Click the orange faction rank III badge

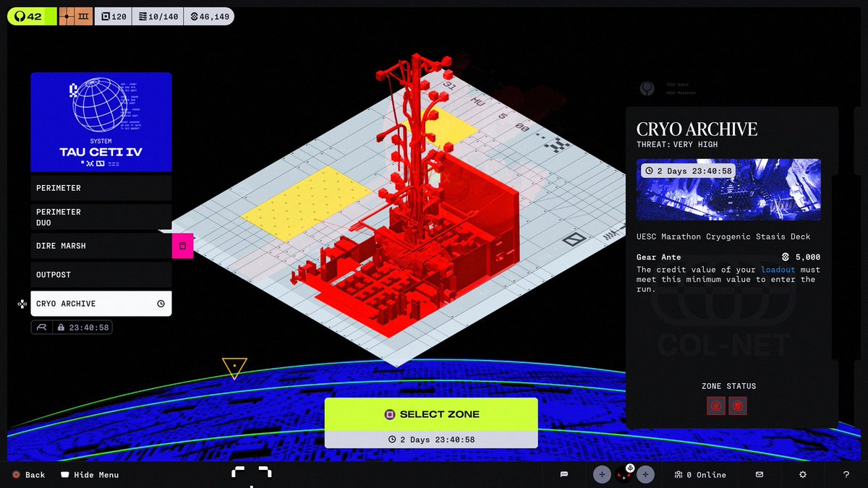point(75,16)
